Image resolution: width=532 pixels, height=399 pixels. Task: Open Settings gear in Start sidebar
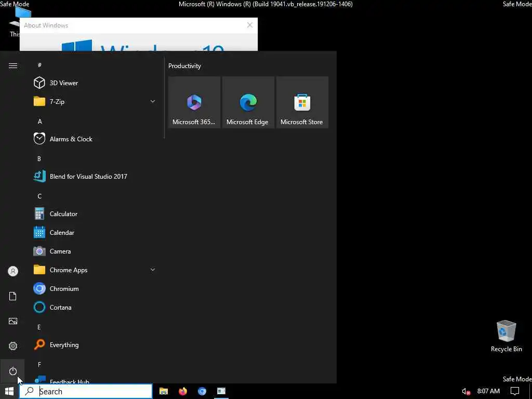coord(13,345)
